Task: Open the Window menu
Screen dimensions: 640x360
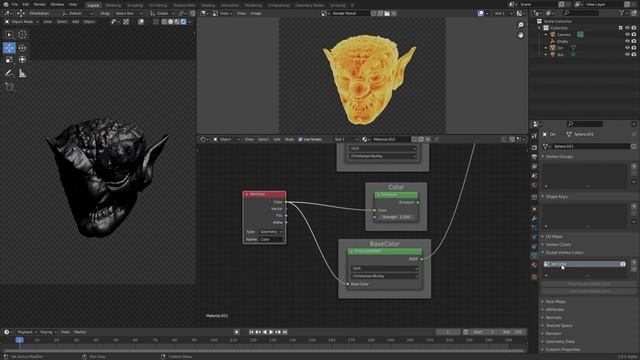Action: (x=57, y=4)
